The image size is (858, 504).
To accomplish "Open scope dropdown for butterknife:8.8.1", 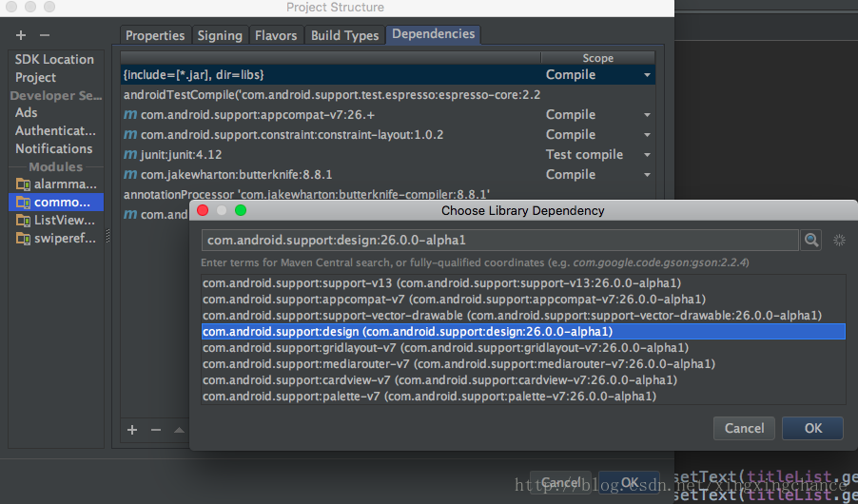I will point(647,175).
